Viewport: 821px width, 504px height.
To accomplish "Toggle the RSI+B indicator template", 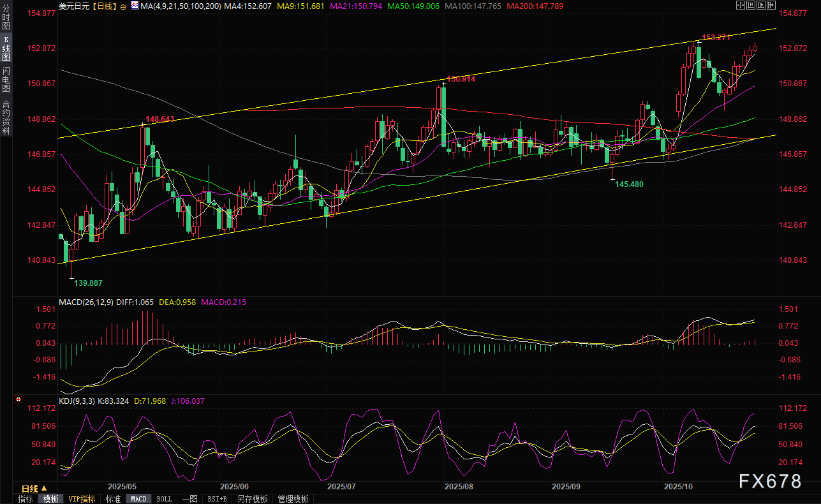I will tap(218, 499).
